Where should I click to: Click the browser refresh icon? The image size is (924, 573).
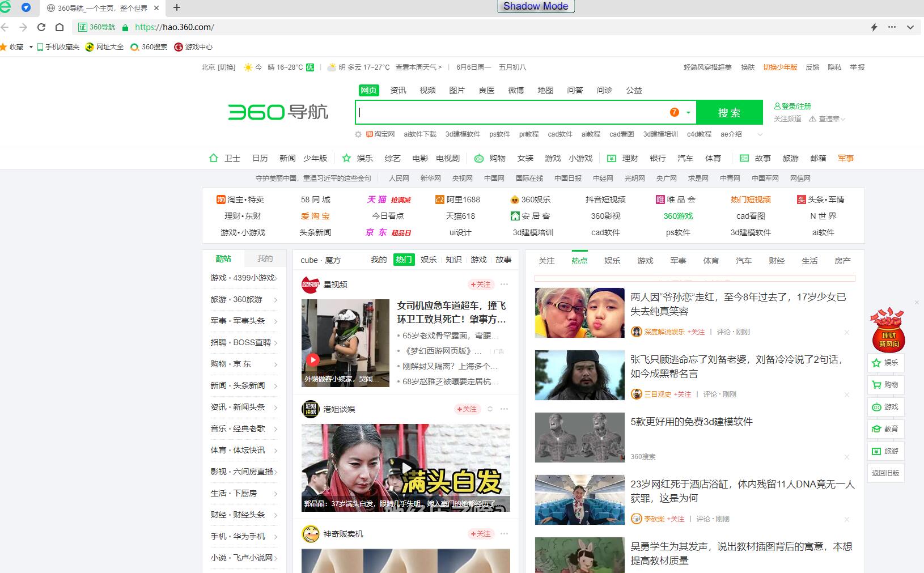[41, 27]
